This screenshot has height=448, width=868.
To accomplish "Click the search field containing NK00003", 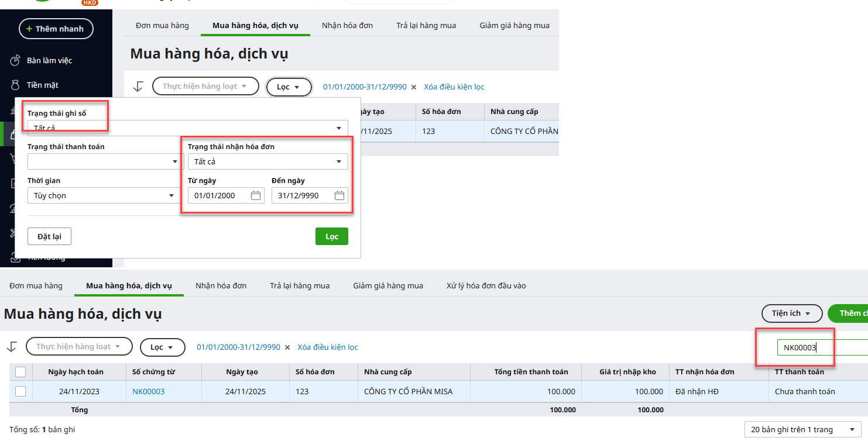I will (819, 347).
